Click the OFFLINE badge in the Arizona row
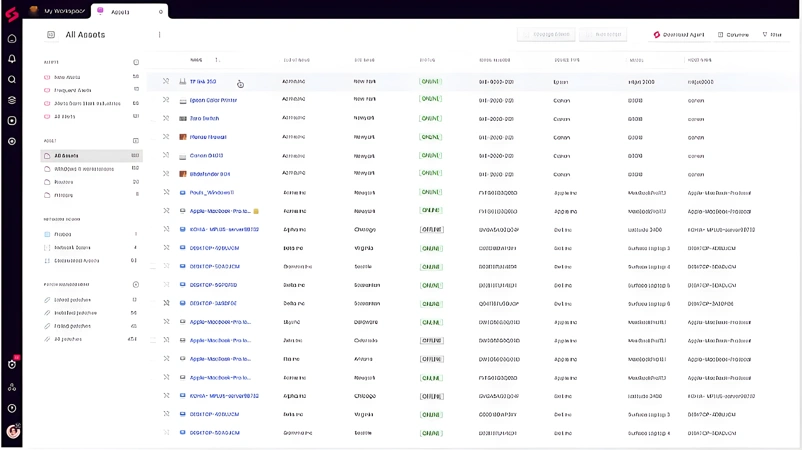 click(x=432, y=359)
